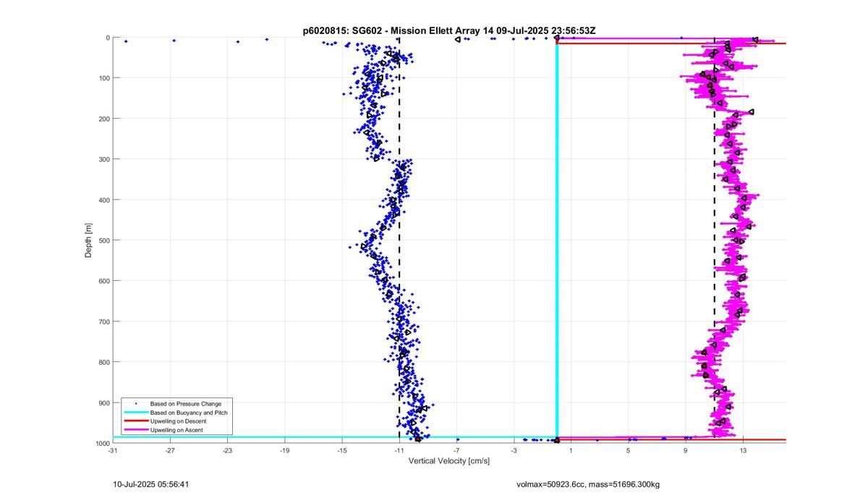868x498 pixels.
Task: Click the x-axis tick label -15
Action: [341, 451]
